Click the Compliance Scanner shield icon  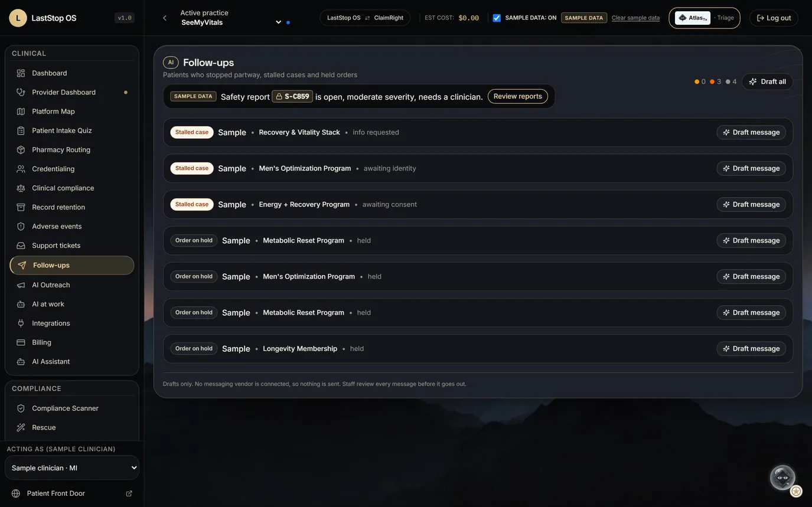pos(21,408)
